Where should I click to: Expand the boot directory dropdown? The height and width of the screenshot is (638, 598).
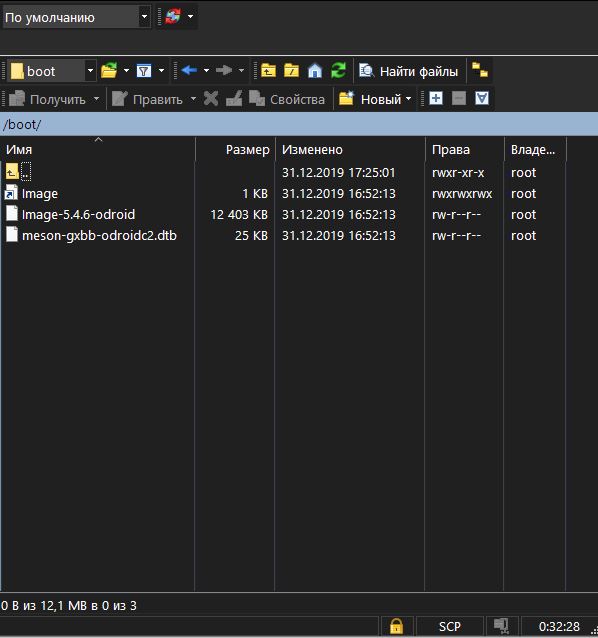pyautogui.click(x=90, y=71)
